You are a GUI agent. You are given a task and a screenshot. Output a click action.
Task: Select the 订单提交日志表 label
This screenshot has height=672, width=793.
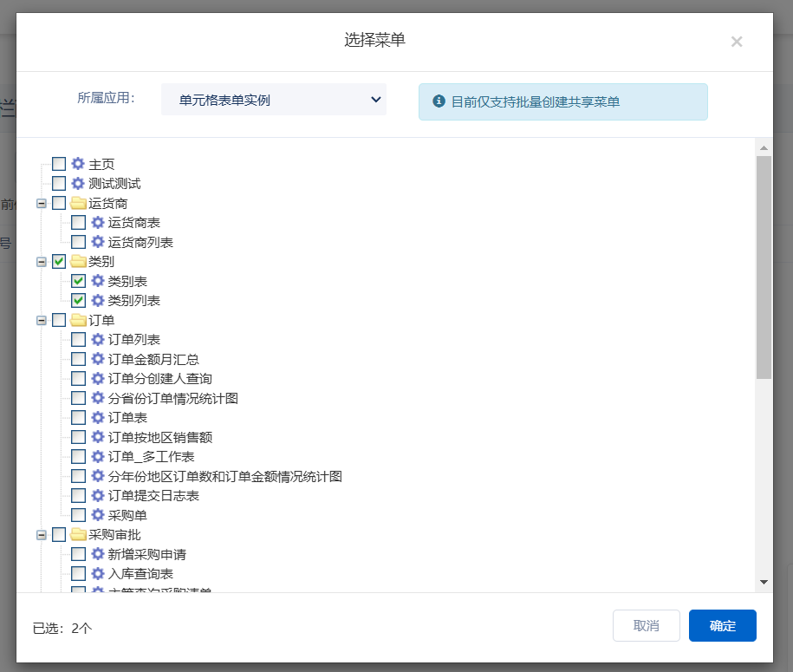click(153, 496)
